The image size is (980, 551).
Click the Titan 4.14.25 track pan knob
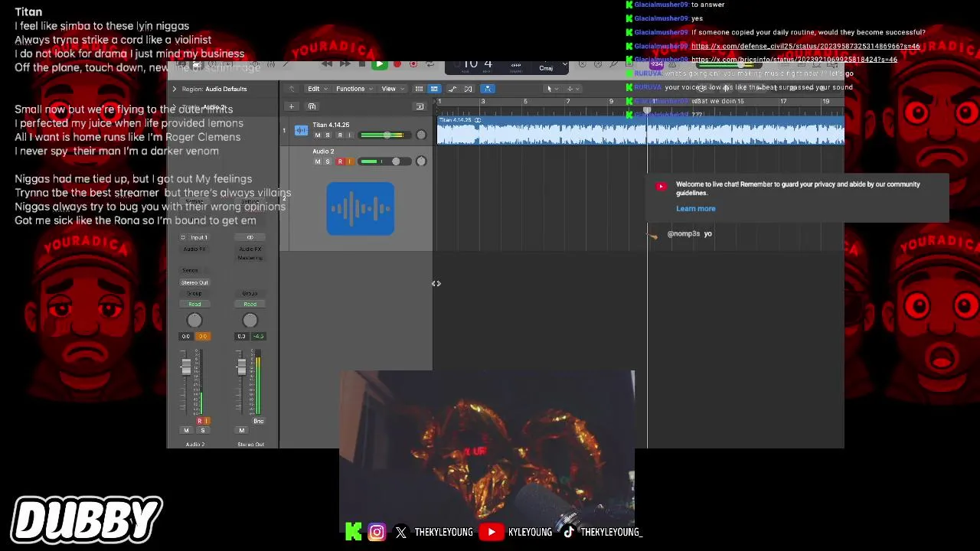coord(421,135)
